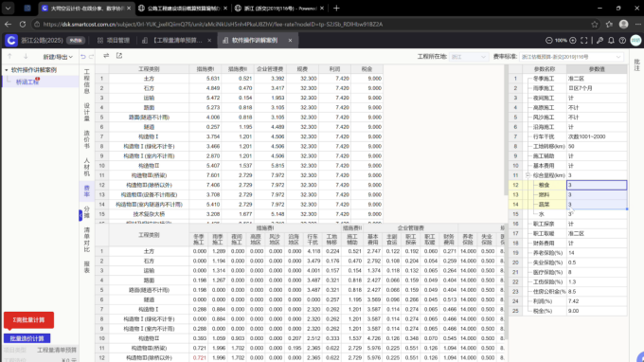Screen dimensions: 644x362
Task: Select the 软件操作讲解案例 document tab
Action: [255, 40]
